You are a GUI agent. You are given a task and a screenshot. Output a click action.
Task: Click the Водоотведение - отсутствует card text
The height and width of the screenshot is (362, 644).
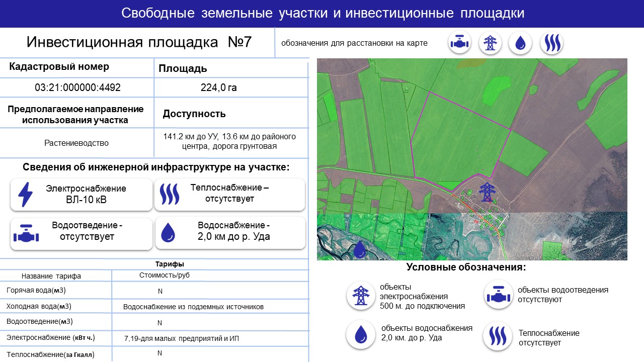[87, 231]
